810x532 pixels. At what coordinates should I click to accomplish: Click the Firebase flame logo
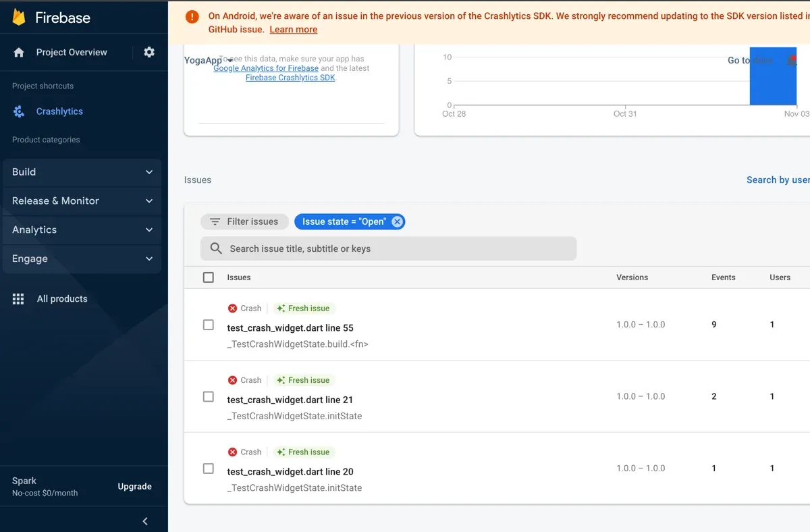coord(19,17)
